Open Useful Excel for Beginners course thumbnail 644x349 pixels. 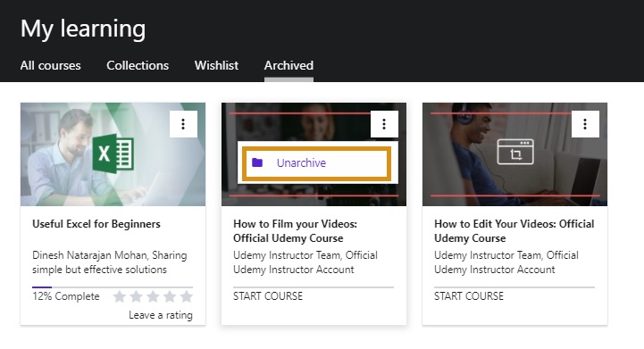(x=113, y=154)
